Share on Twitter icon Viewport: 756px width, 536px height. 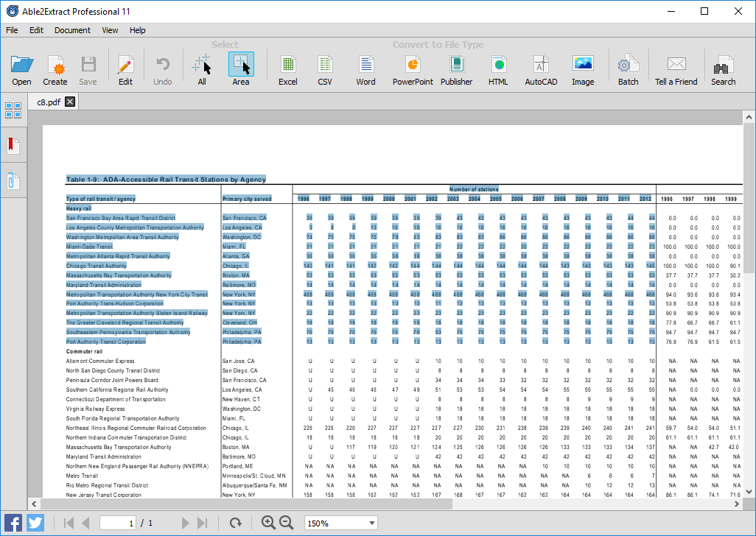coord(35,523)
